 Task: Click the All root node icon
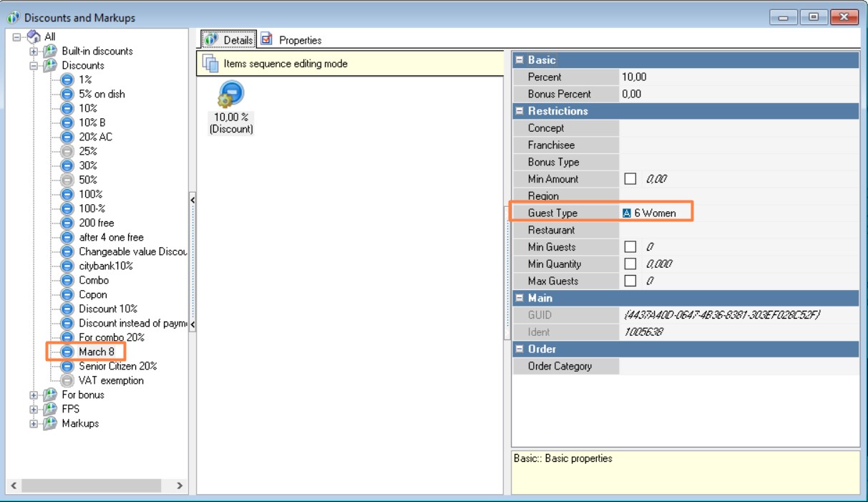tap(32, 37)
